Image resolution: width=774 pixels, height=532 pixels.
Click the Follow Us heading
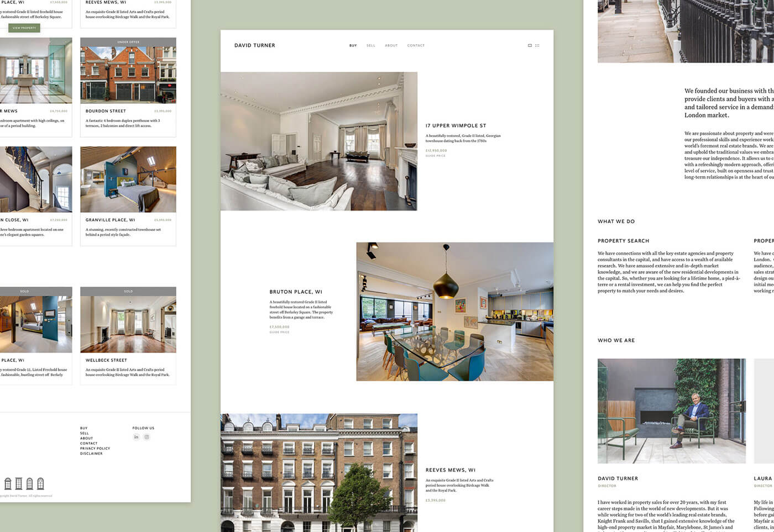143,428
